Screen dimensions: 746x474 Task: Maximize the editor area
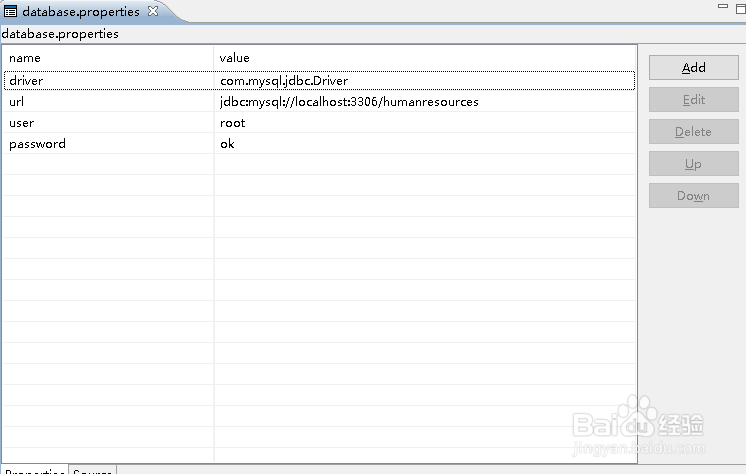(741, 8)
